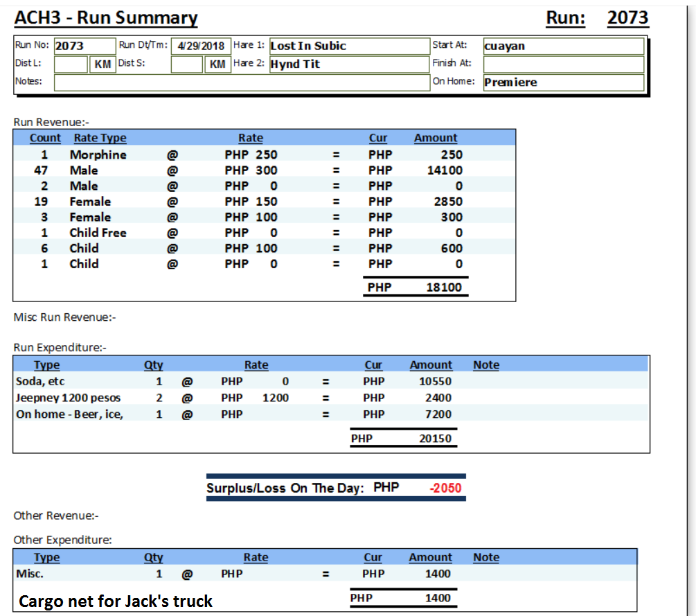Click the Run Expenditure total 20150
Screen dimensions: 696x616
[435, 438]
